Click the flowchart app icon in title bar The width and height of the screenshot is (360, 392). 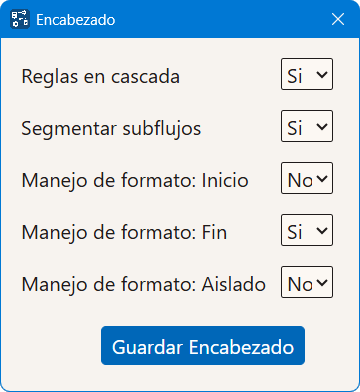tap(20, 19)
